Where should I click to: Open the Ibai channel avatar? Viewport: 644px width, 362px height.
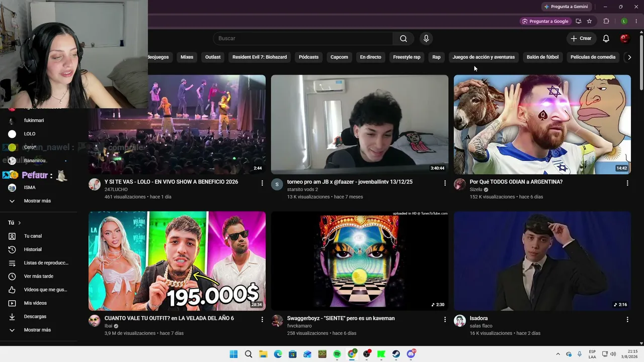[95, 321]
